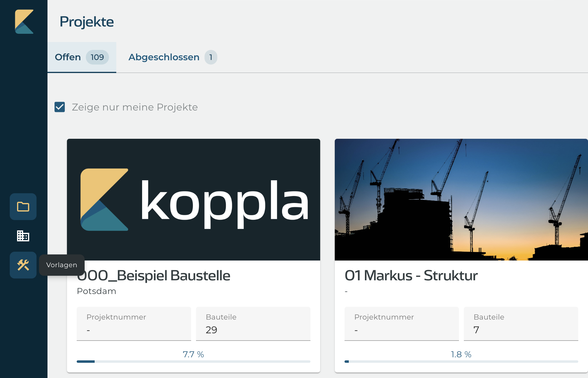Click the 1 badge on Abgeschlossen

tap(211, 57)
